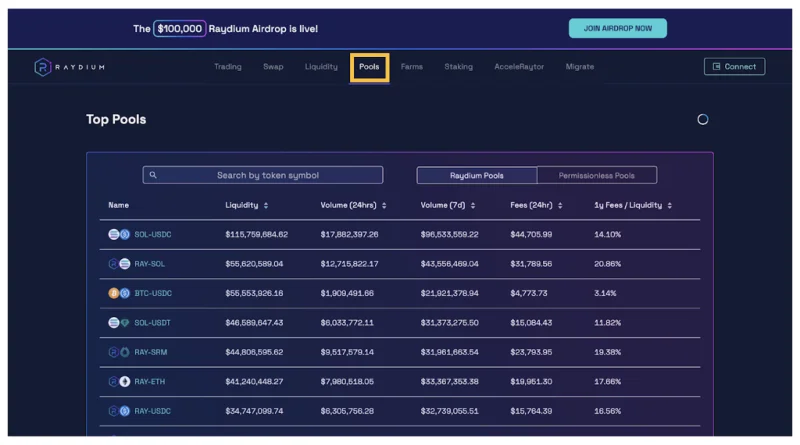This screenshot has height=445, width=800.
Task: Click fees value $4,773.73
Action: click(x=529, y=293)
